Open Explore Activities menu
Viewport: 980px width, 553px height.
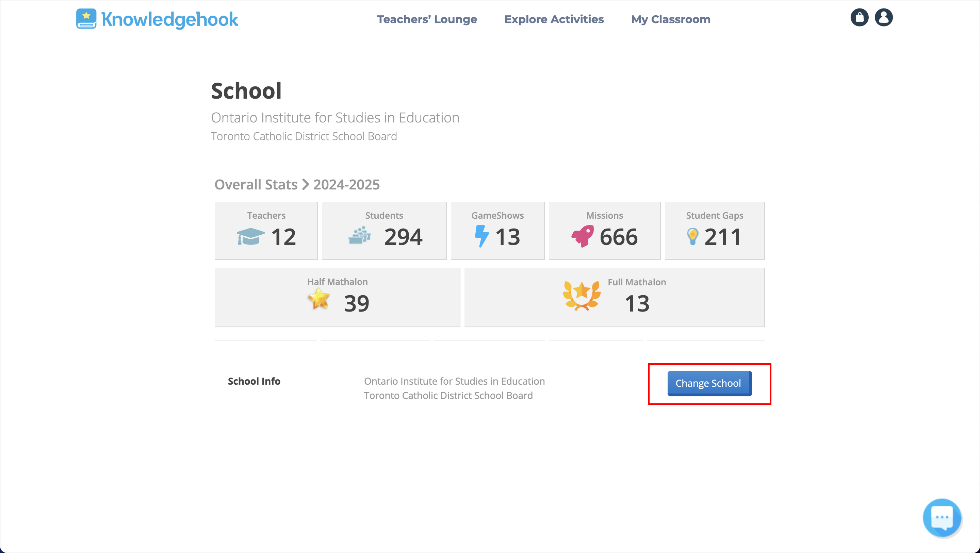point(554,19)
